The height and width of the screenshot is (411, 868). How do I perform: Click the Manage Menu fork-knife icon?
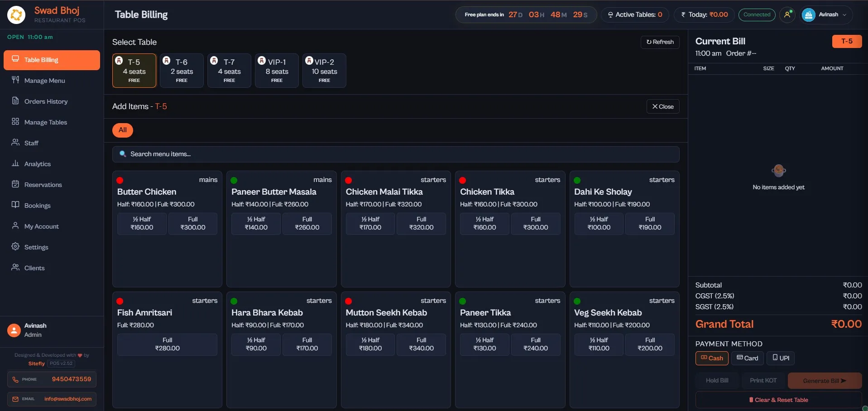[x=15, y=80]
